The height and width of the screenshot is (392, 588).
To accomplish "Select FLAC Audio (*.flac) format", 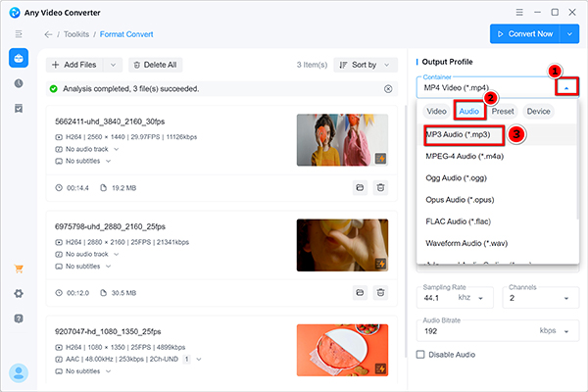I will 497,221.
